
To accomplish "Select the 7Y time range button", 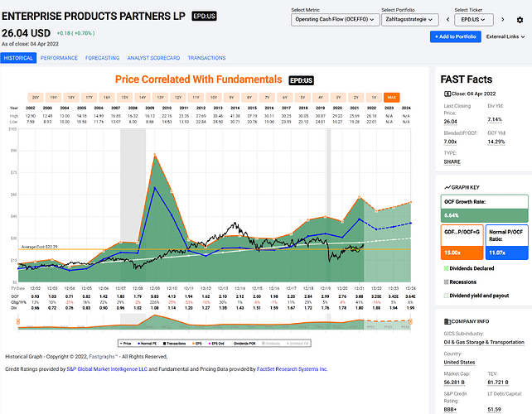I will [267, 98].
